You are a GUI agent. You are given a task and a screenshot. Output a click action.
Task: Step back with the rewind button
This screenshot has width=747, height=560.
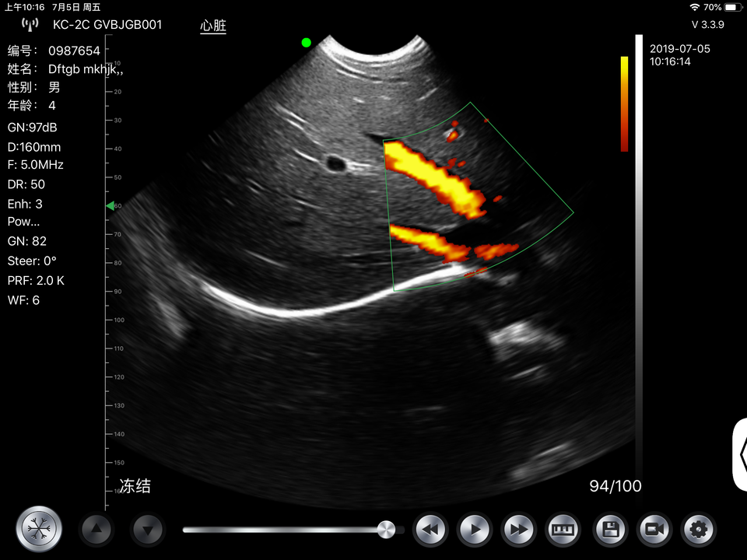coord(430,530)
